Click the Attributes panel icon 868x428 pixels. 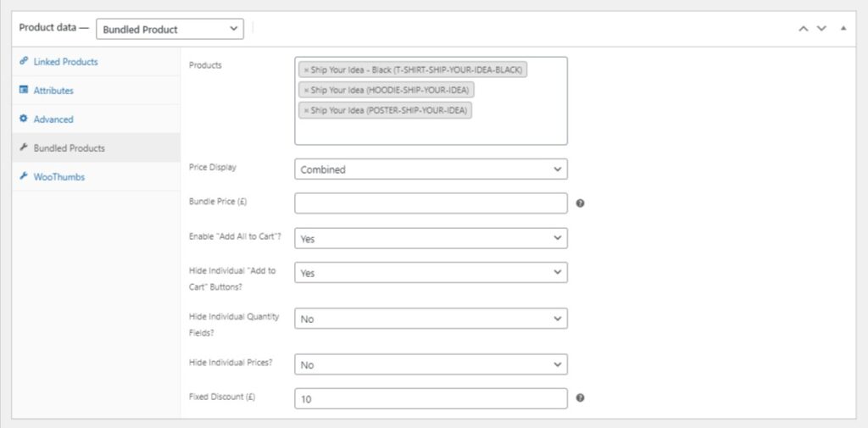[23, 90]
